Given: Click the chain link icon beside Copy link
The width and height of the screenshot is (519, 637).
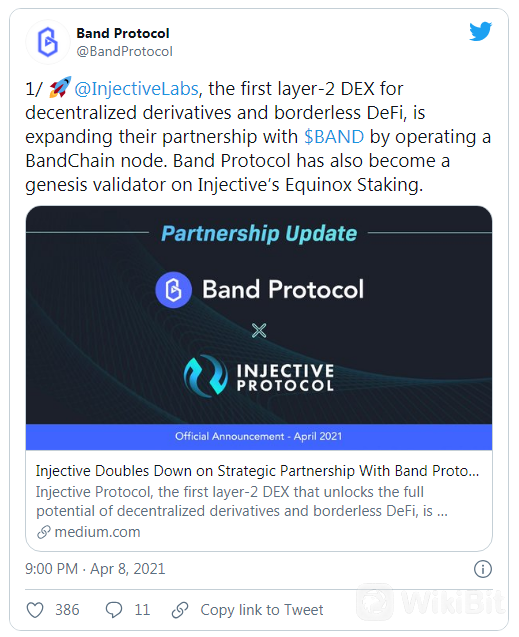Looking at the screenshot, I should [180, 610].
